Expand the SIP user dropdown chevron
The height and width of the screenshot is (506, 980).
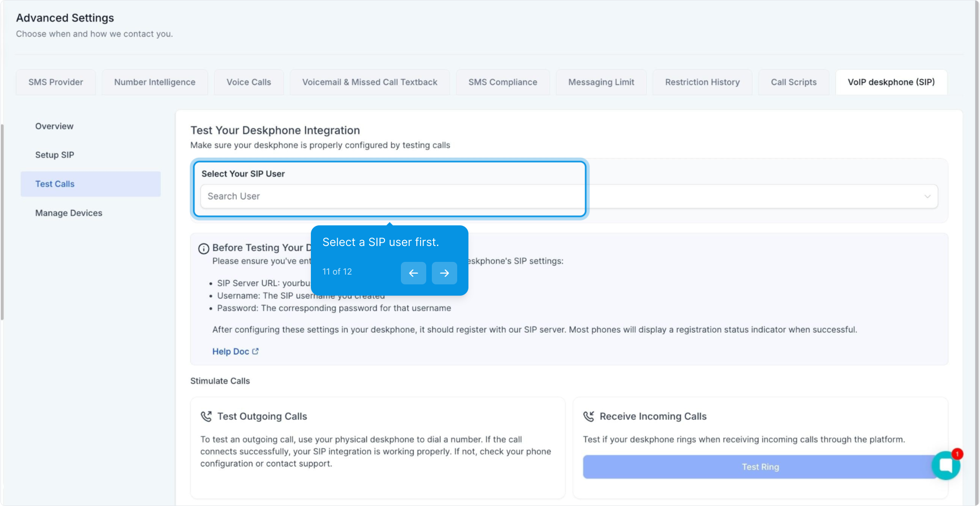click(x=927, y=196)
